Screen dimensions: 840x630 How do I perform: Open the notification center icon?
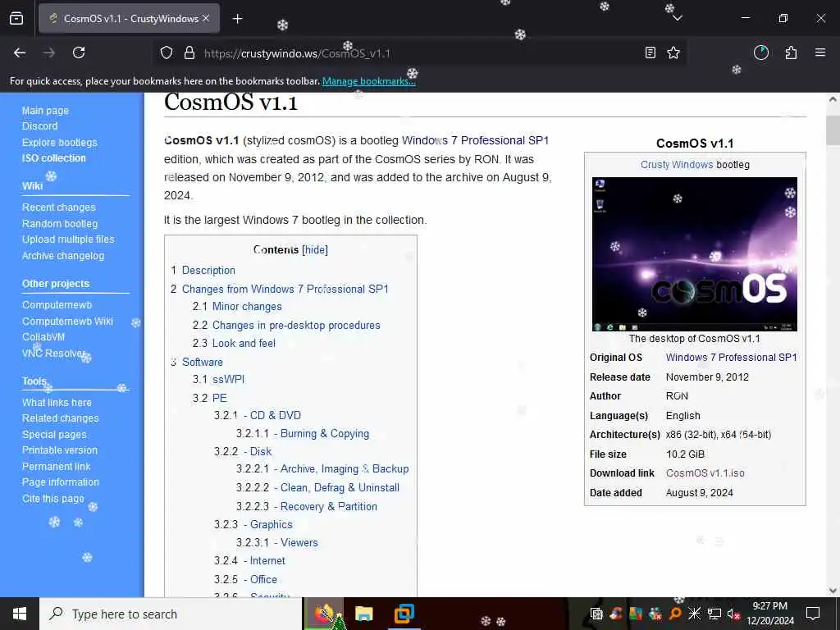(813, 614)
